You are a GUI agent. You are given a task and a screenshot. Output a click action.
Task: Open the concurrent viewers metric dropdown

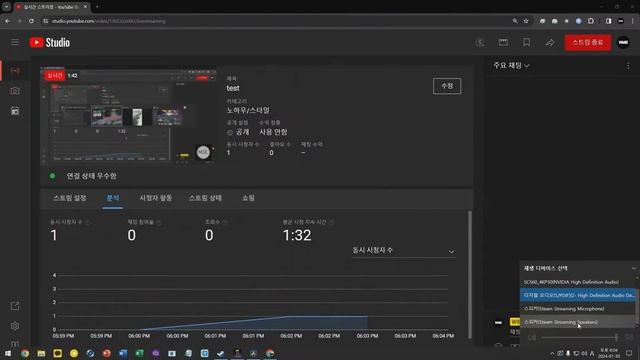point(403,250)
